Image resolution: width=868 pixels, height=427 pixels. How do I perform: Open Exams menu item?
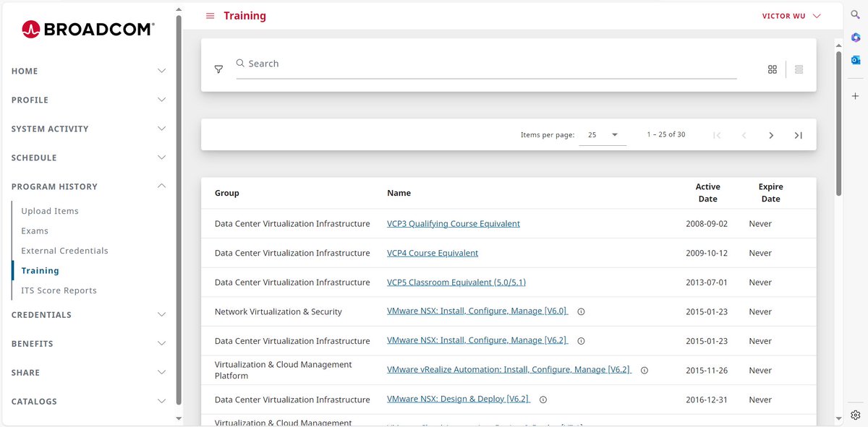(35, 231)
